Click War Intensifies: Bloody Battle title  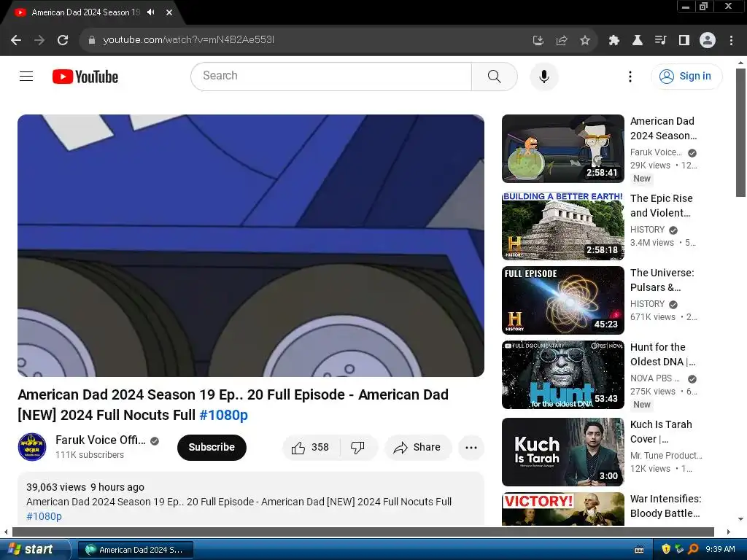[665, 506]
